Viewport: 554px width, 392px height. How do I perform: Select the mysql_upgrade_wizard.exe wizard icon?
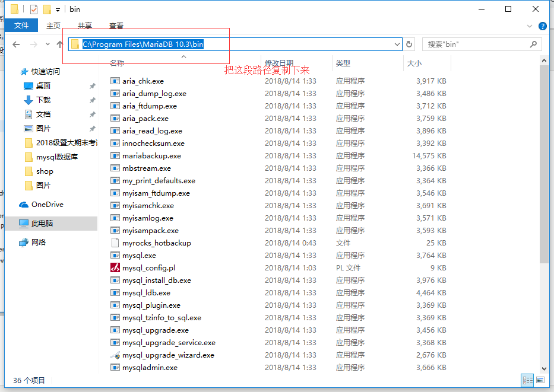click(115, 355)
